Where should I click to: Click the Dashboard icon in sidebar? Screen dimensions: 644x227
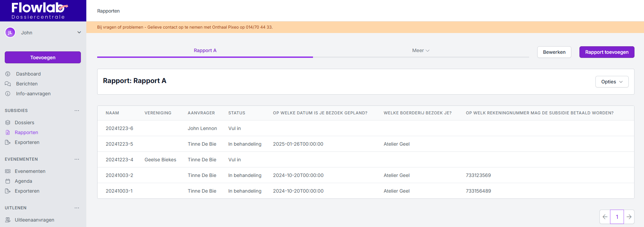pyautogui.click(x=8, y=74)
